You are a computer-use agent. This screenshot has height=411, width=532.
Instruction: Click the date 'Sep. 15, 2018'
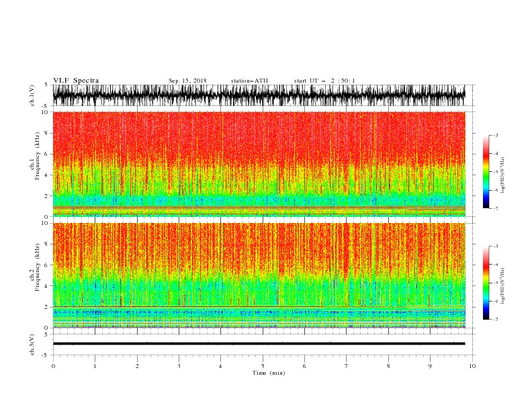(x=187, y=81)
